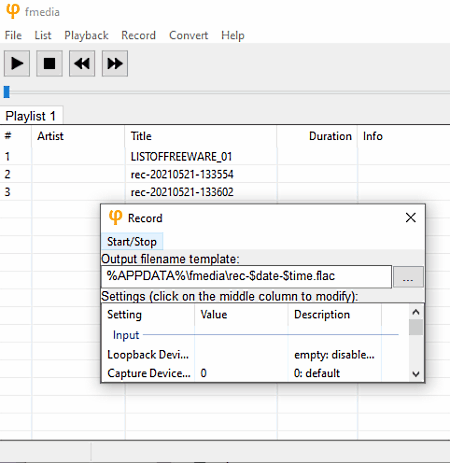This screenshot has height=463, width=450.
Task: Click the playback seek slider handle
Action: 7,92
